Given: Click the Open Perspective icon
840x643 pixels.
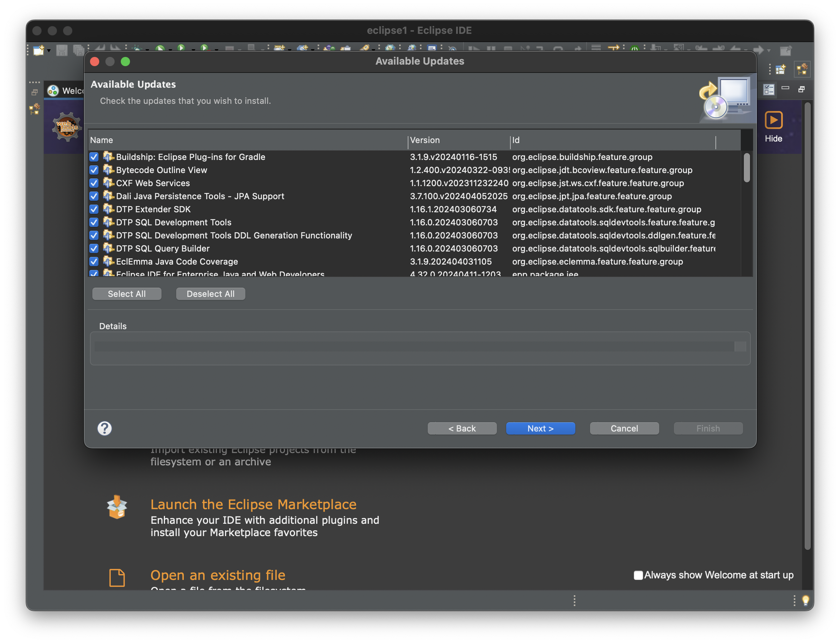Looking at the screenshot, I should [780, 70].
